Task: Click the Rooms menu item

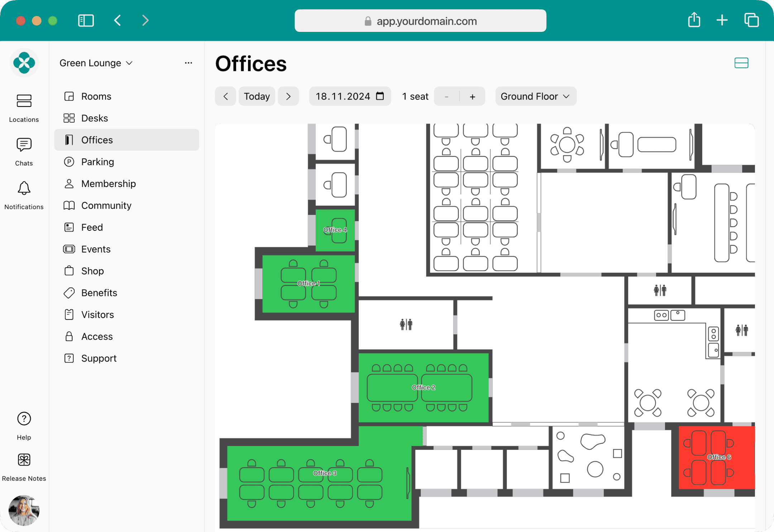Action: (x=96, y=96)
